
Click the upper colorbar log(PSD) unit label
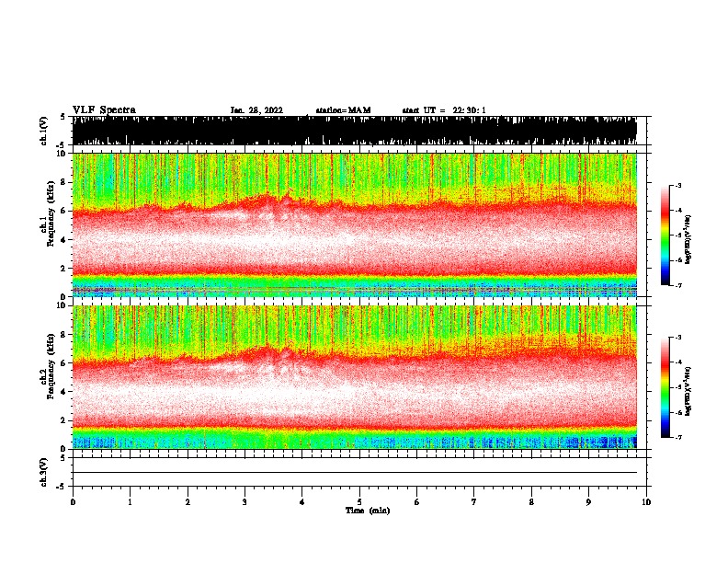point(688,239)
